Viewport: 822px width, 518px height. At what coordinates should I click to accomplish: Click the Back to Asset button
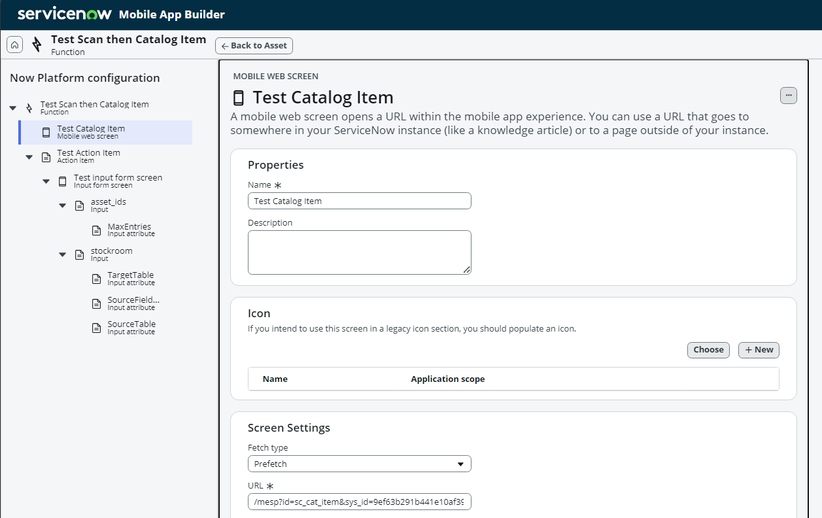point(254,46)
